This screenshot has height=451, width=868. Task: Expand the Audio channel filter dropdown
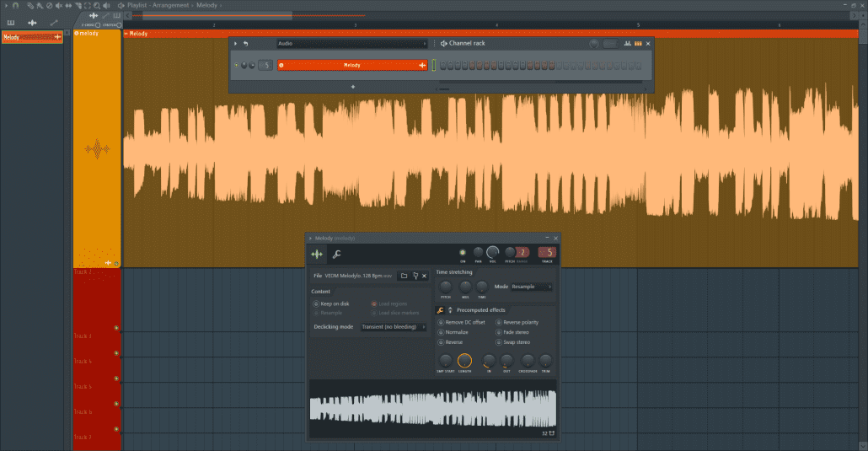pyautogui.click(x=351, y=44)
